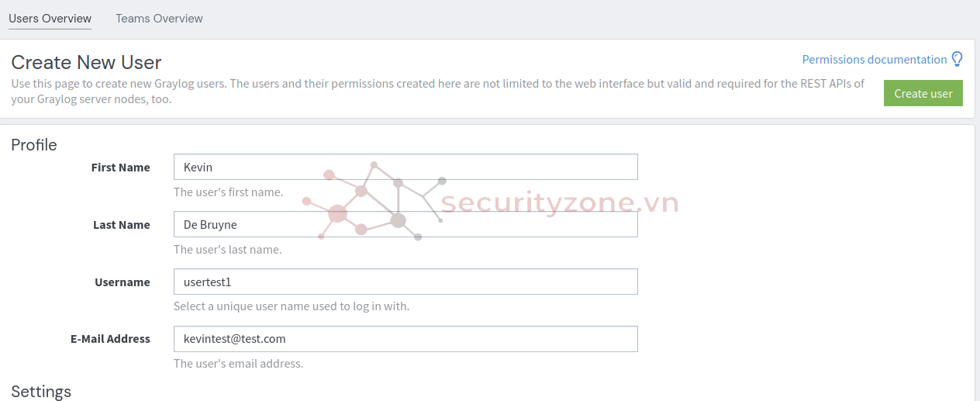Click the "The user's email address." hint

point(238,364)
